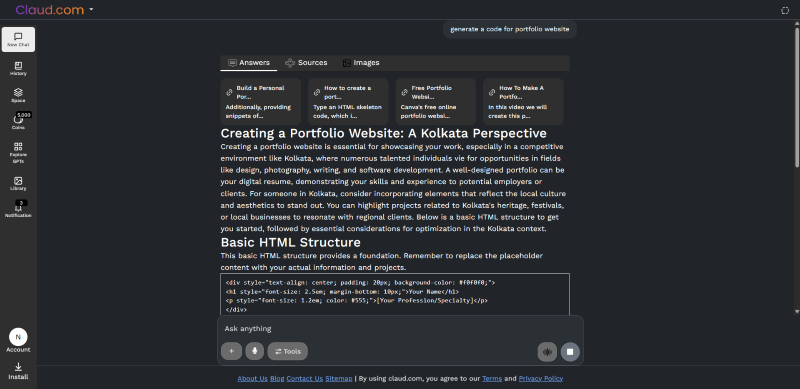Click the scrollbar down arrow

797,311
